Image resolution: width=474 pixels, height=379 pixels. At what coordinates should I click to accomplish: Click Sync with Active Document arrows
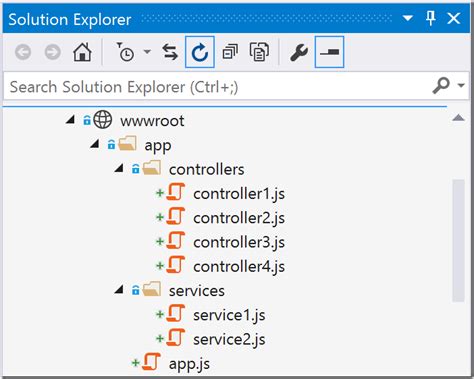(x=170, y=52)
